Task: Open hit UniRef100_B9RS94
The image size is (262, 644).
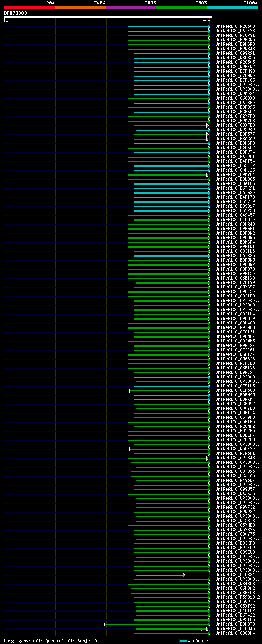Action: 235,372
